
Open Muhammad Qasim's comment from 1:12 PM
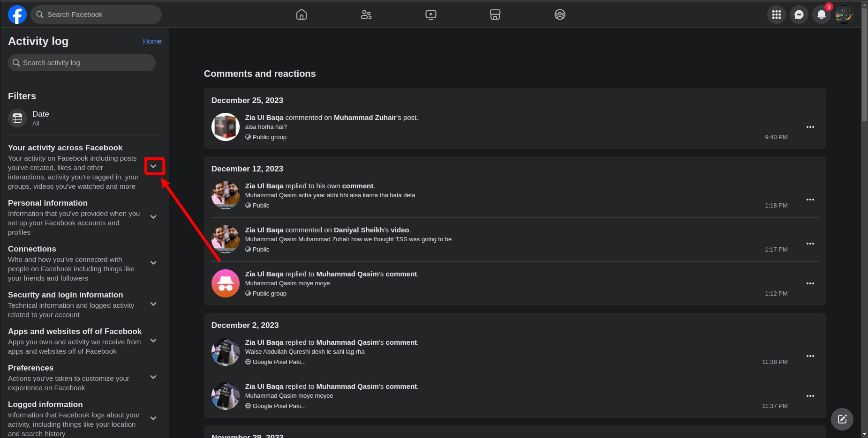pos(368,274)
